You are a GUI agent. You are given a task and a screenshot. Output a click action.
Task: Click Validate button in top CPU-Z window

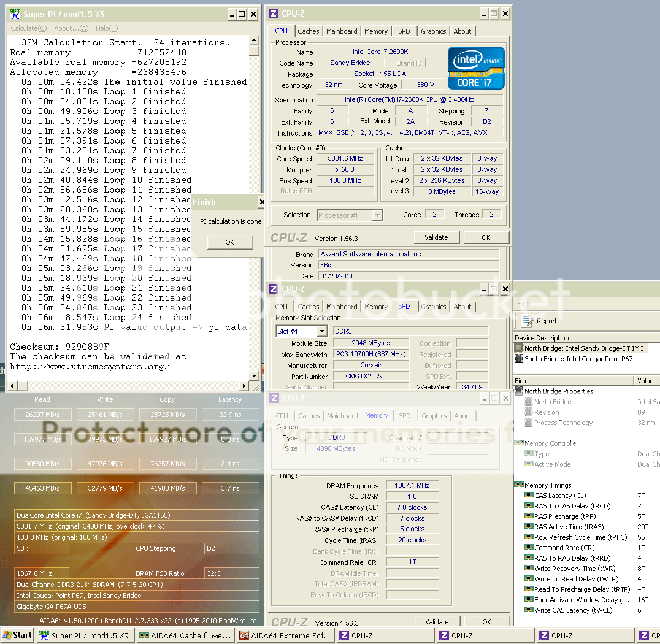(436, 237)
